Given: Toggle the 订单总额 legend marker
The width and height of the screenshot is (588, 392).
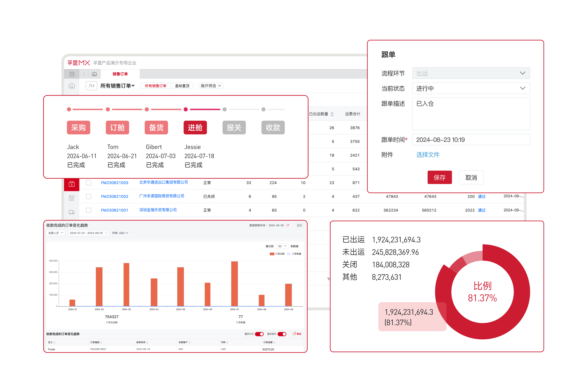Looking at the screenshot, I should [272, 254].
